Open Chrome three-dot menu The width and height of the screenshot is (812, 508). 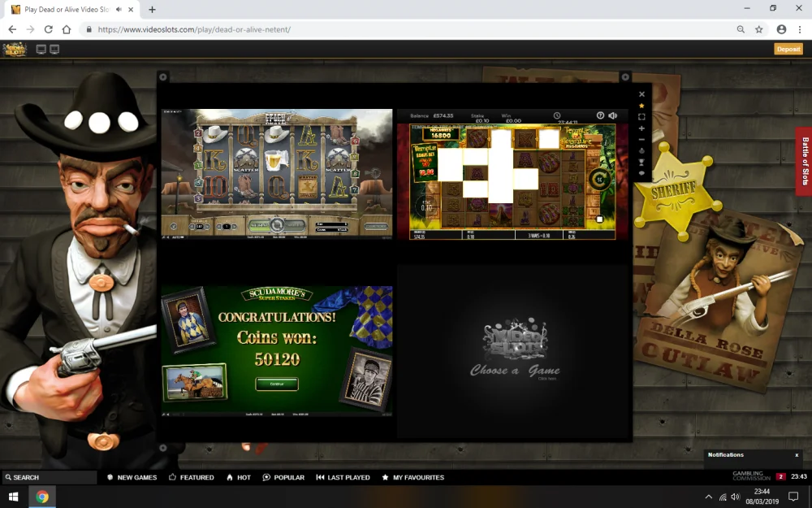(800, 29)
